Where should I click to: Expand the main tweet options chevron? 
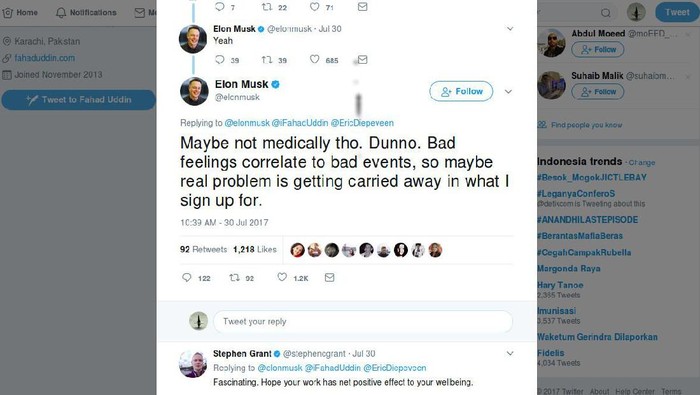tap(508, 91)
